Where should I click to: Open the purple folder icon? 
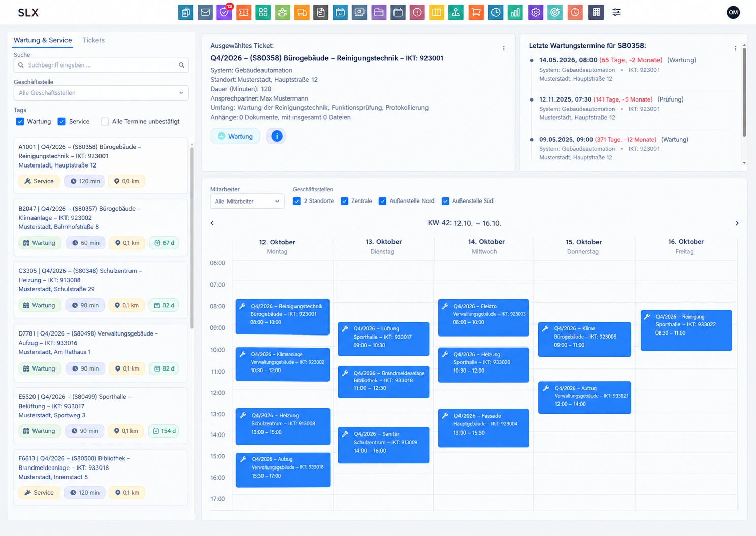pyautogui.click(x=379, y=12)
